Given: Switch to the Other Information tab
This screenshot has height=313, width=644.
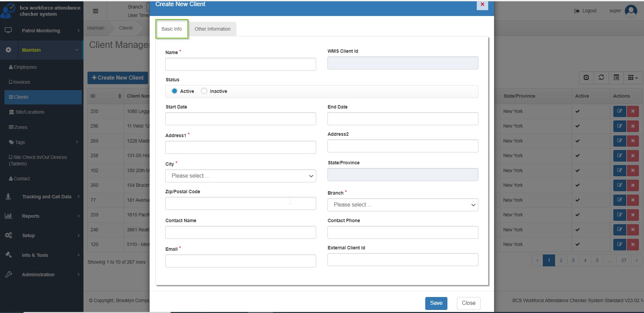Looking at the screenshot, I should coord(212,29).
